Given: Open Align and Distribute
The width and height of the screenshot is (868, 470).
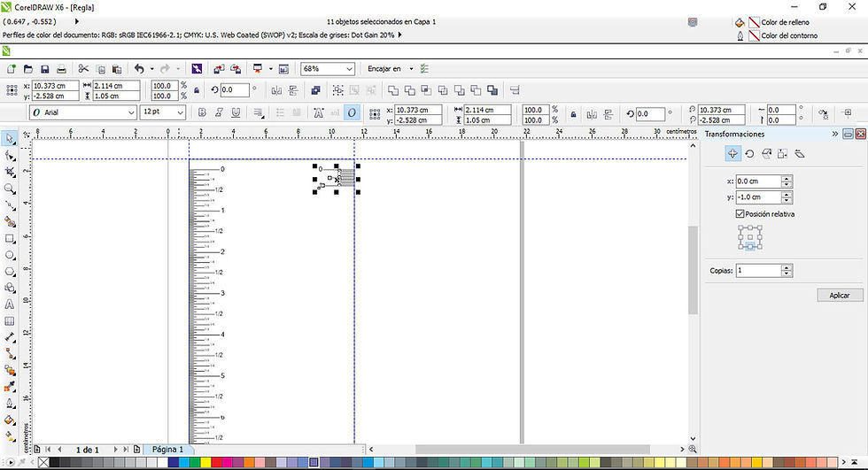Looking at the screenshot, I should coord(515,90).
